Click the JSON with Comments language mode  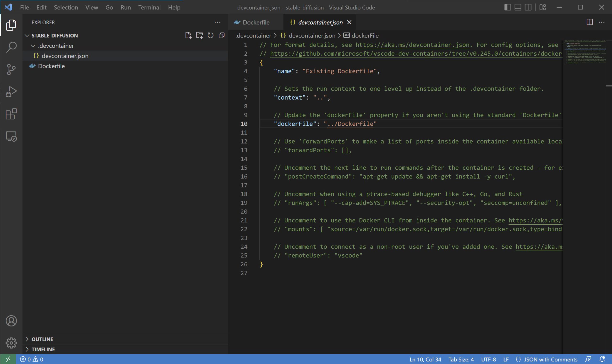[x=550, y=359]
